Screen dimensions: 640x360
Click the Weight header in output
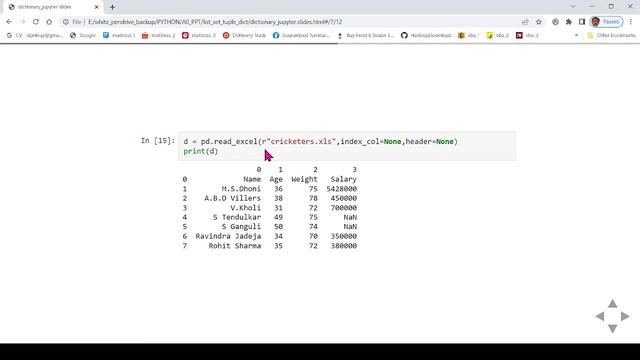point(304,179)
